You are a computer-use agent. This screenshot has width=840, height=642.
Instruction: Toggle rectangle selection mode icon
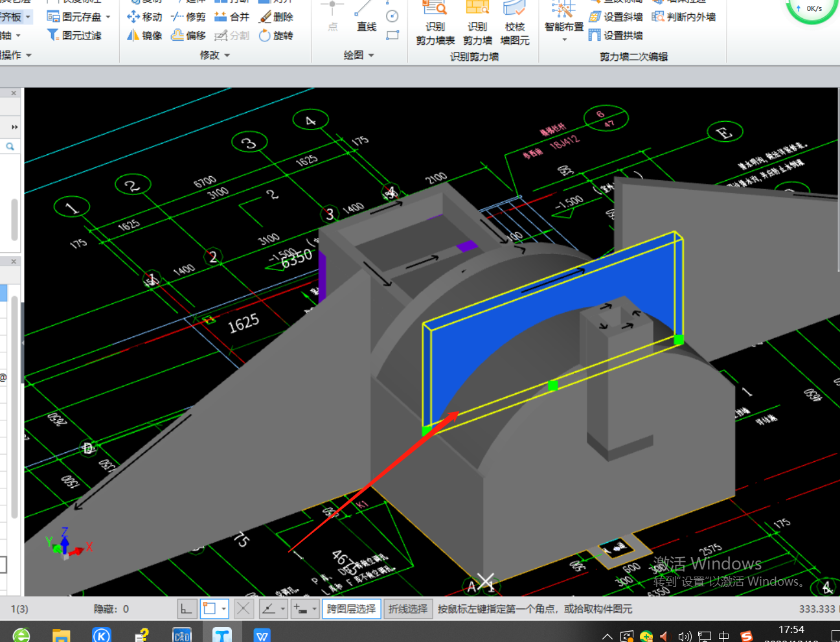click(x=209, y=608)
